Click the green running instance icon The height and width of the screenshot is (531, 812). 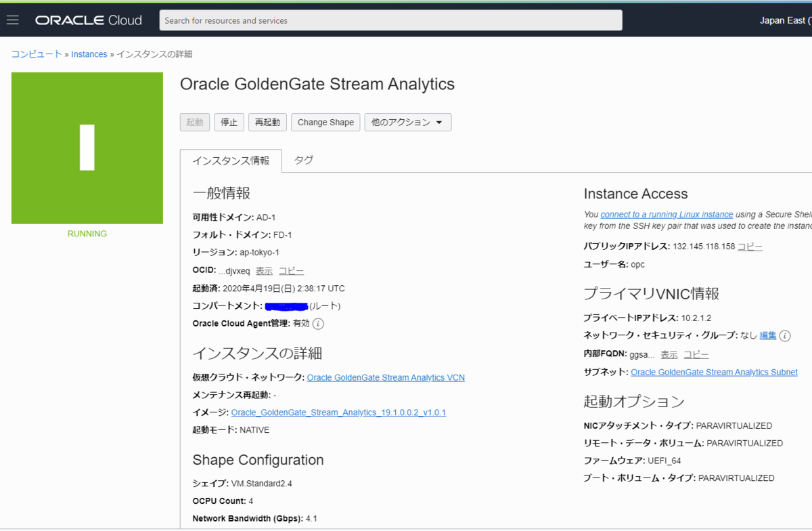point(87,148)
